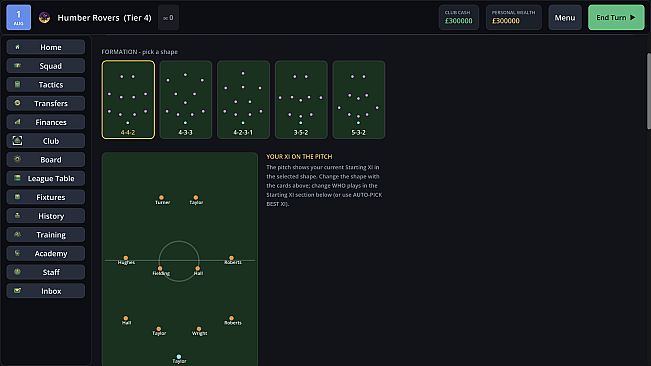Go to the League Table tab
651x366 pixels.
tap(46, 178)
